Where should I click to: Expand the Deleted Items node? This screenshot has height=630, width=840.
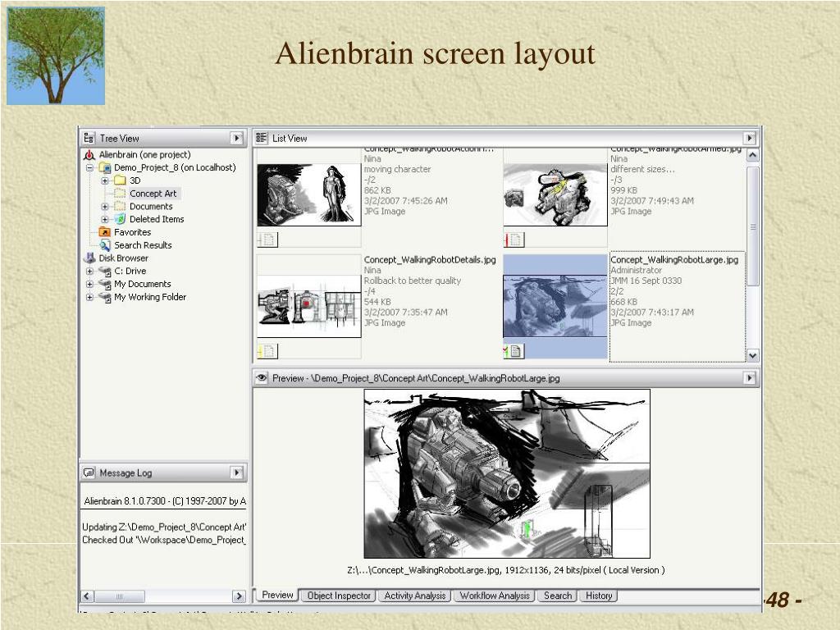pyautogui.click(x=105, y=219)
